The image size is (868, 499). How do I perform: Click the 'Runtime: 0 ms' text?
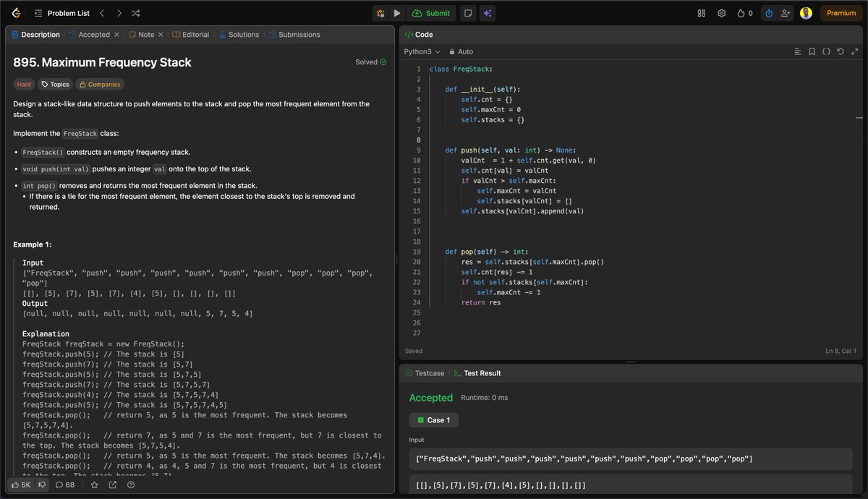[x=485, y=398]
